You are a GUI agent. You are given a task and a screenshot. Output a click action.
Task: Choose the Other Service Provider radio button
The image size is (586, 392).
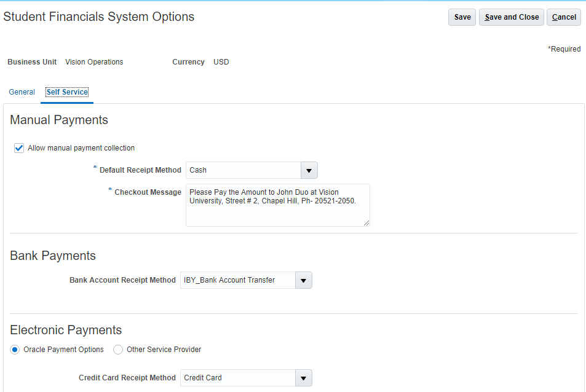point(118,350)
